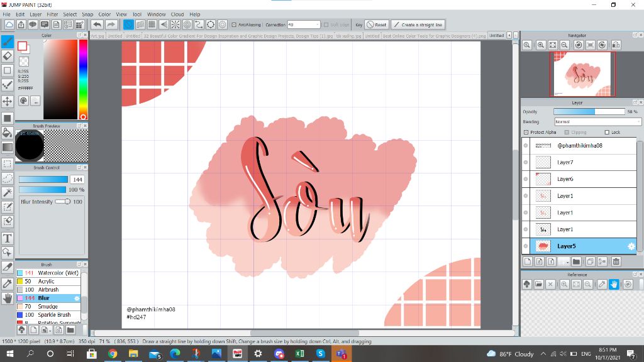Zoom in within the Navigator panel
The image size is (644, 362).
pos(541,45)
